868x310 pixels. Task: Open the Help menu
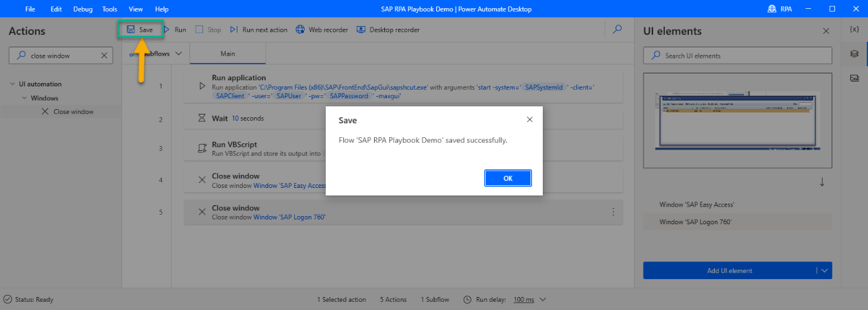click(x=161, y=9)
